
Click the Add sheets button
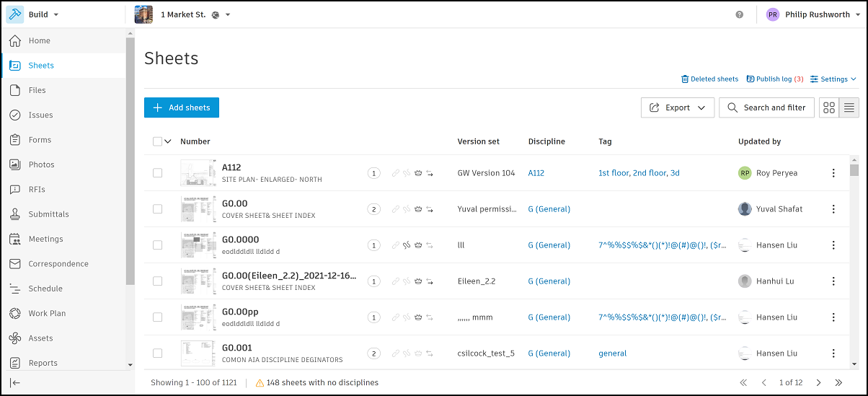click(182, 107)
